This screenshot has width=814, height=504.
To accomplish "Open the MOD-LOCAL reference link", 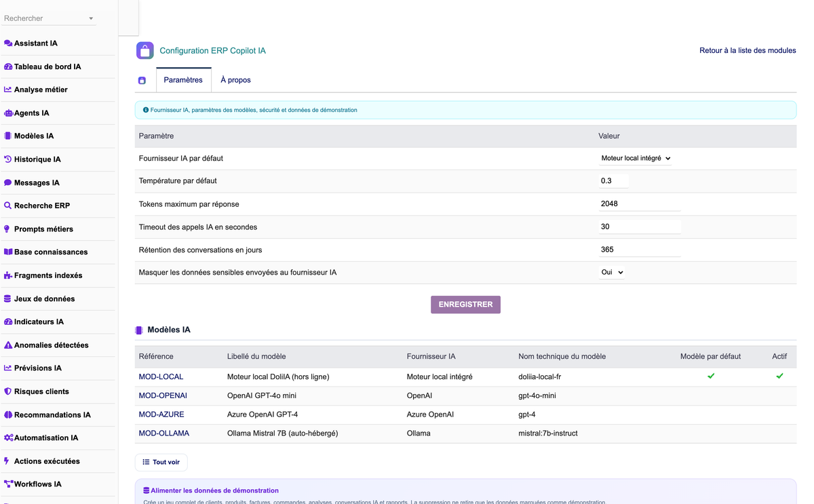I will click(161, 377).
